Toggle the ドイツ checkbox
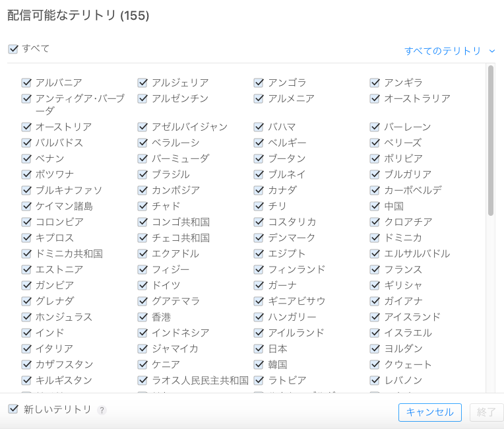The width and height of the screenshot is (504, 429). click(x=142, y=285)
